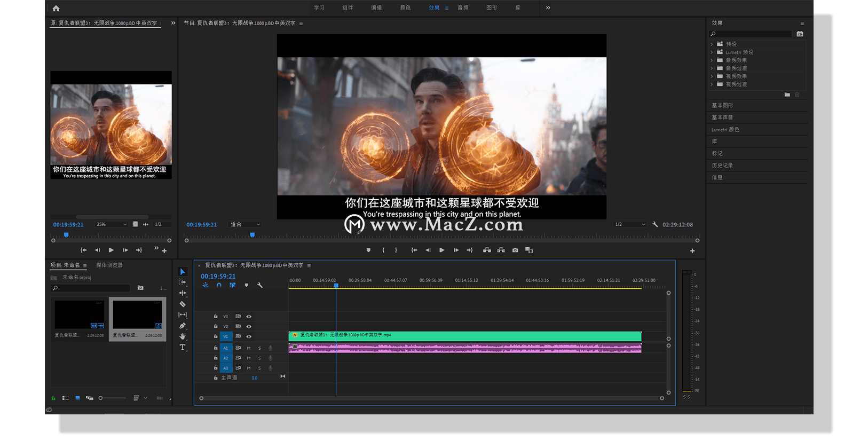Select the Razor tool
868x448 pixels.
[183, 304]
